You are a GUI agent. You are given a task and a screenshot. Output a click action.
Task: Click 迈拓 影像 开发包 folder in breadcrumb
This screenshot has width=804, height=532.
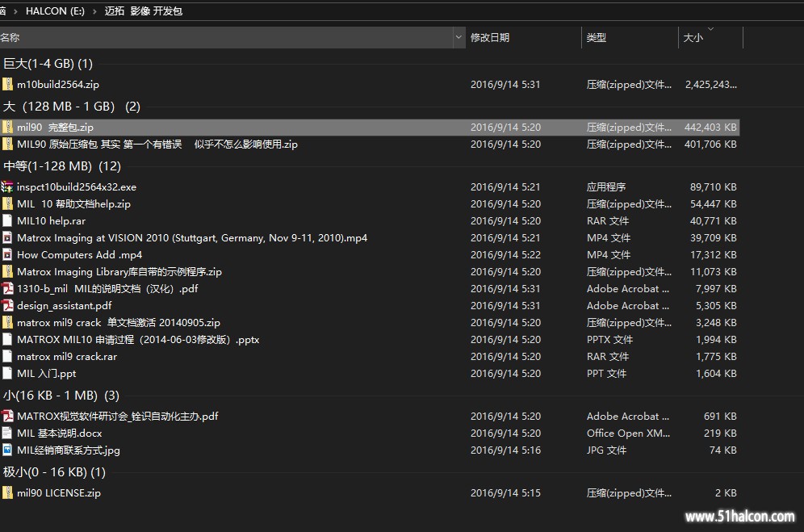click(144, 11)
